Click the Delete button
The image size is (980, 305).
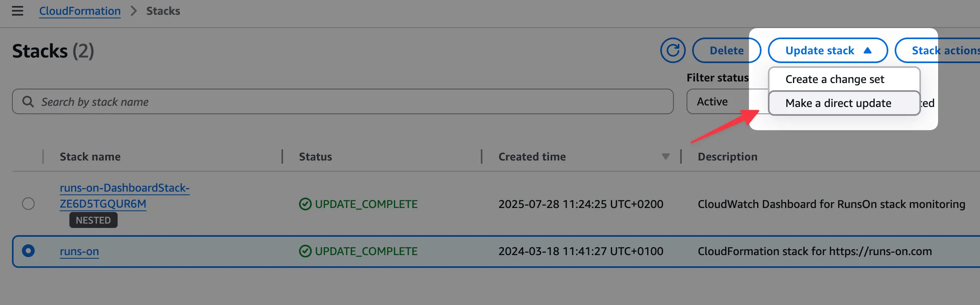726,50
